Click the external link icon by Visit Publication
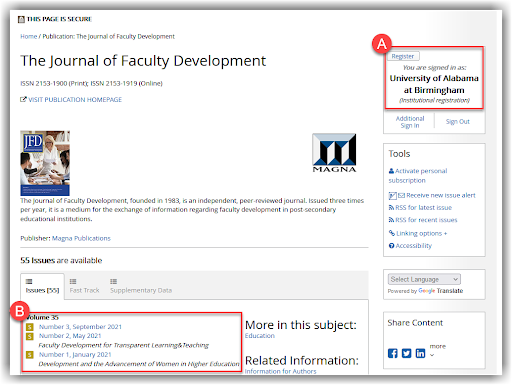Viewport: 512px width, 385px height. (23, 99)
